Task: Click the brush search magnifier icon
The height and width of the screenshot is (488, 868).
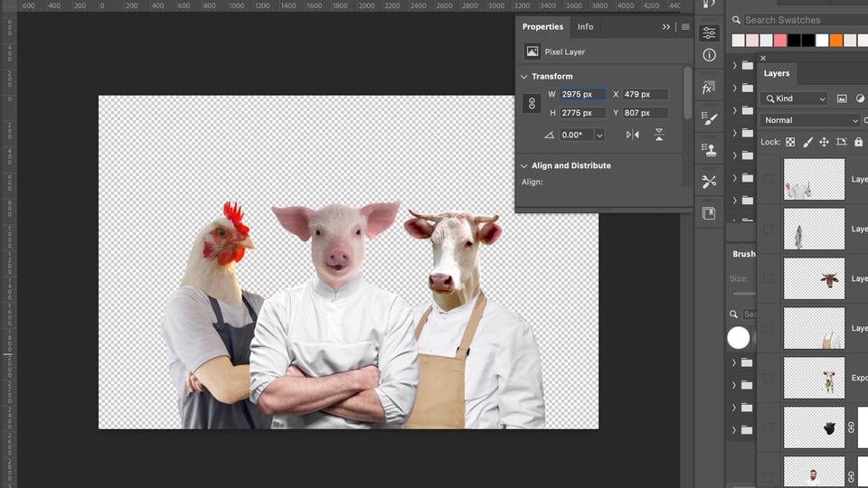Action: (733, 314)
